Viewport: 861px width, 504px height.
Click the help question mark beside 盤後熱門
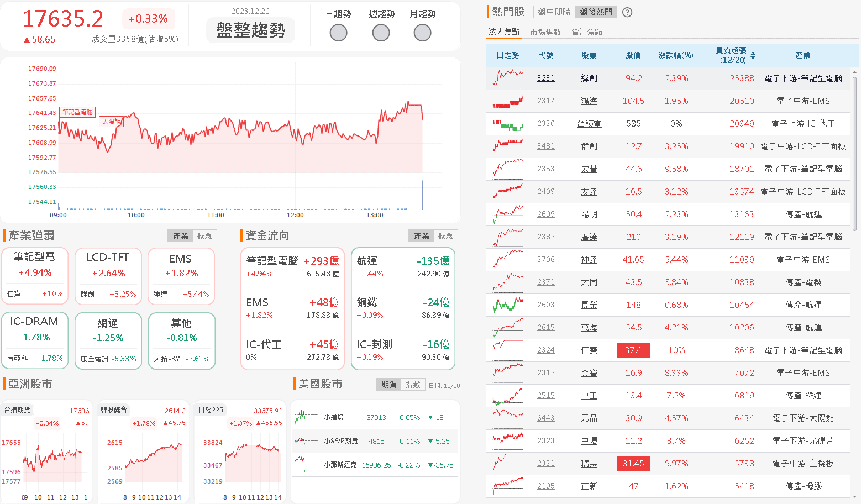point(627,12)
